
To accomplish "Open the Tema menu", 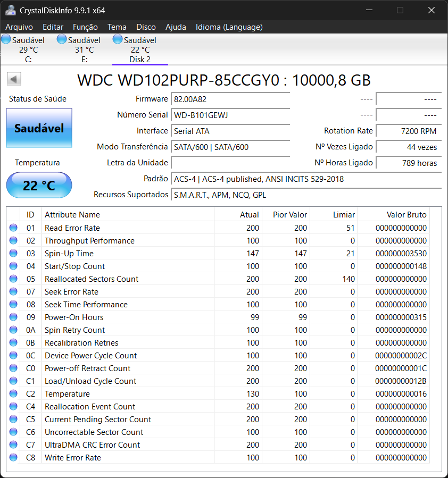I will click(117, 27).
